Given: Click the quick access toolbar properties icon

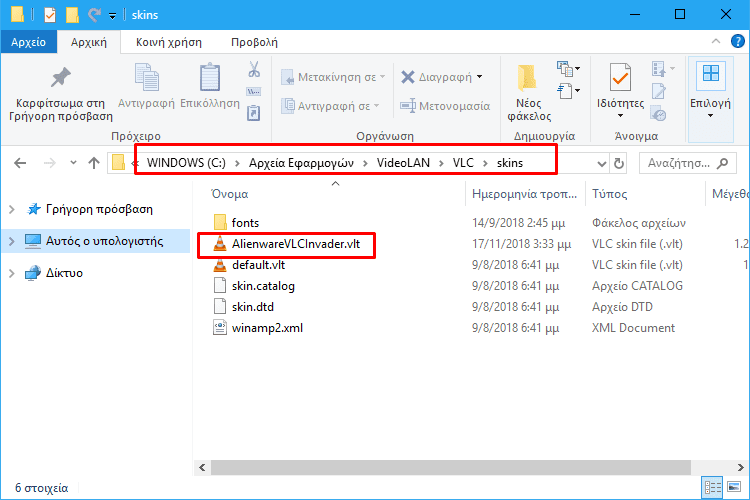Looking at the screenshot, I should pos(50,15).
